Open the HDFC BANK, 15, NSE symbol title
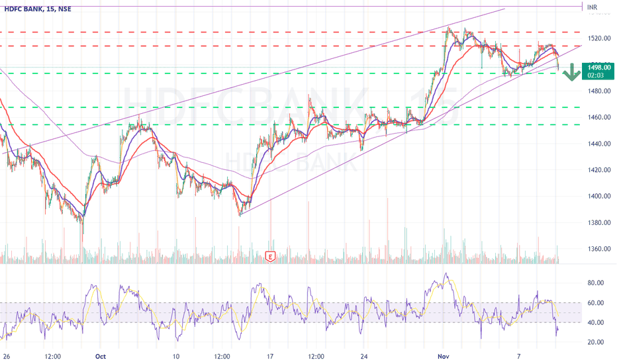Image resolution: width=617 pixels, height=364 pixels. click(38, 9)
